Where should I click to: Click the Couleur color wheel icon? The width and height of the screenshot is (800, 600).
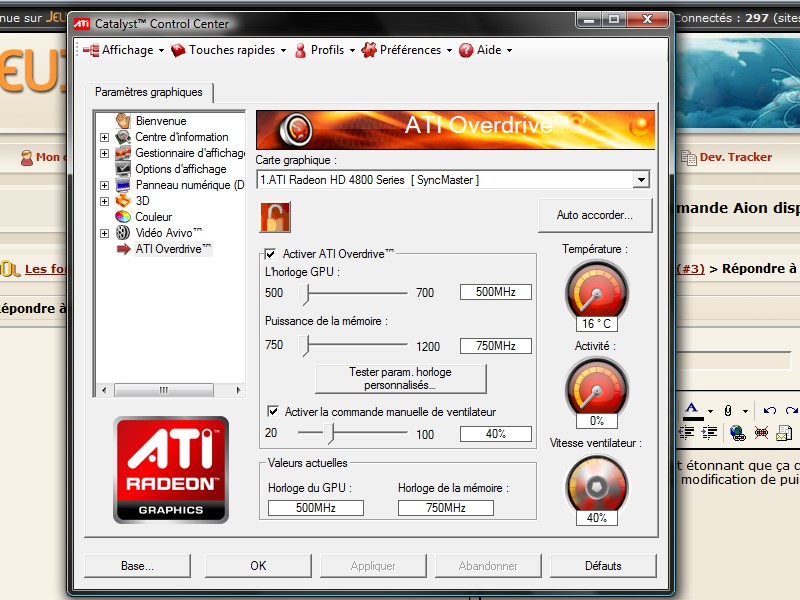(x=123, y=216)
